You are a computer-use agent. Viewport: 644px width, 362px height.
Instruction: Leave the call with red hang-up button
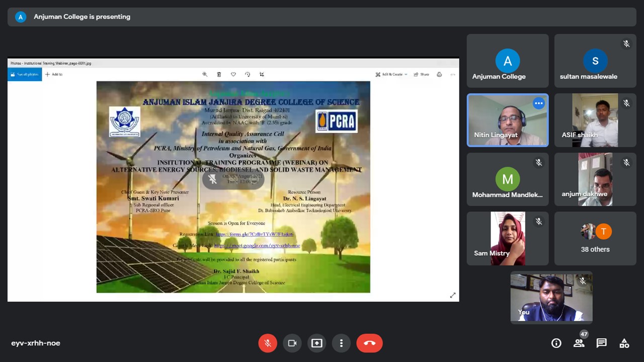tap(369, 343)
